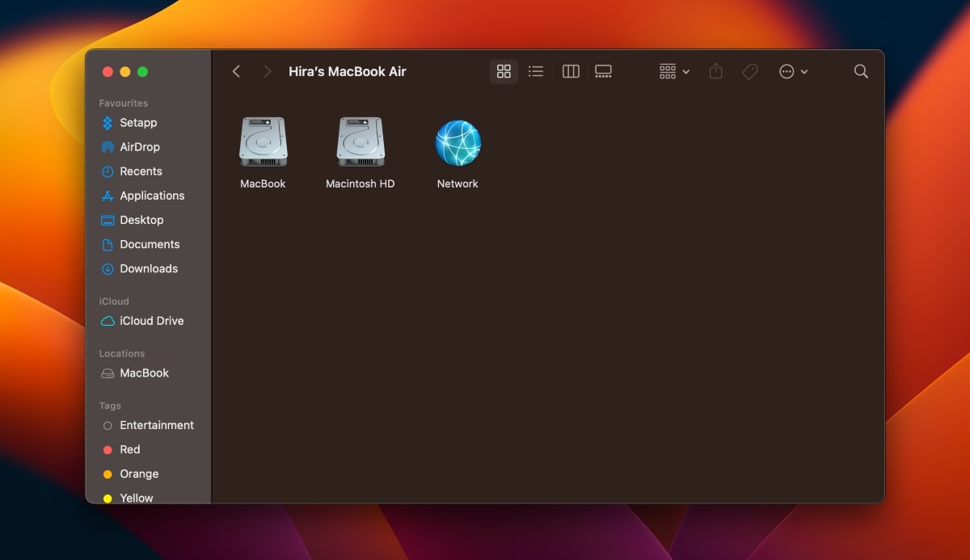Open the Macintosh HD drive

pyautogui.click(x=360, y=142)
